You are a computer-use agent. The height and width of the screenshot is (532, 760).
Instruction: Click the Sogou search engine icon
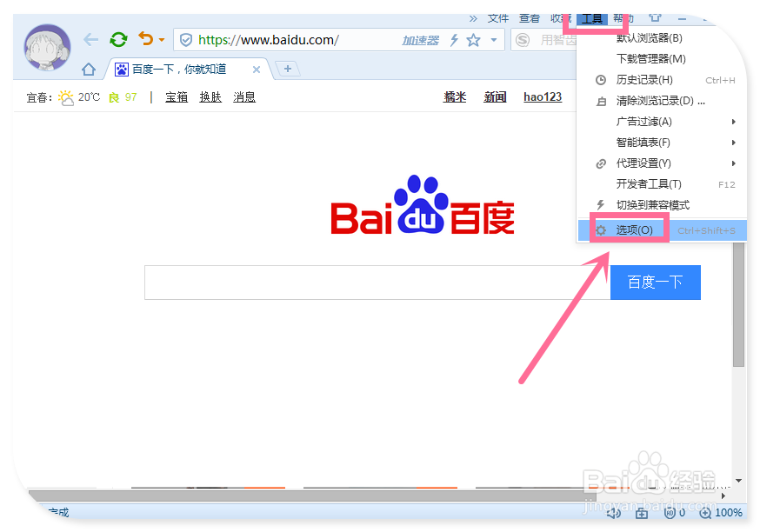tap(523, 40)
